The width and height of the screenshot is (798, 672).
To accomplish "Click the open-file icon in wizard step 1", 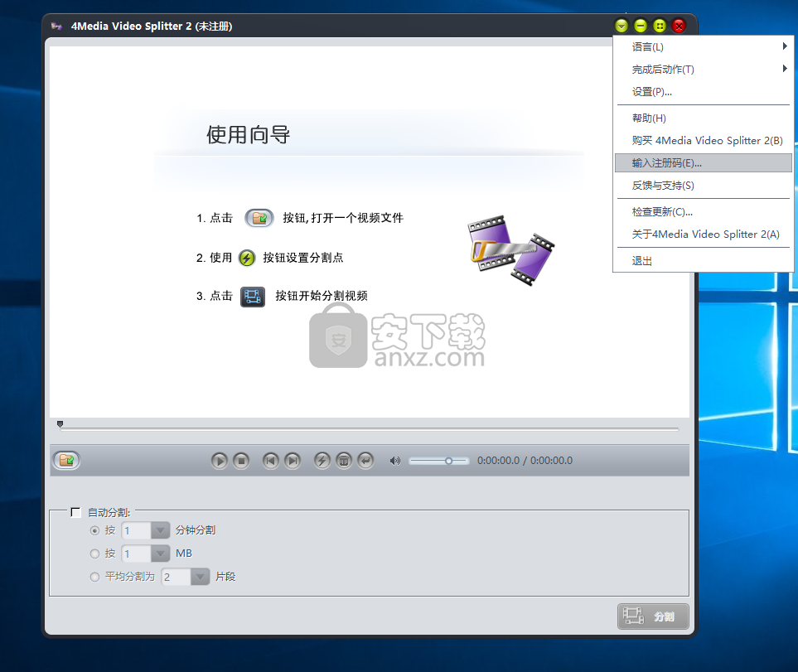I will coord(259,218).
